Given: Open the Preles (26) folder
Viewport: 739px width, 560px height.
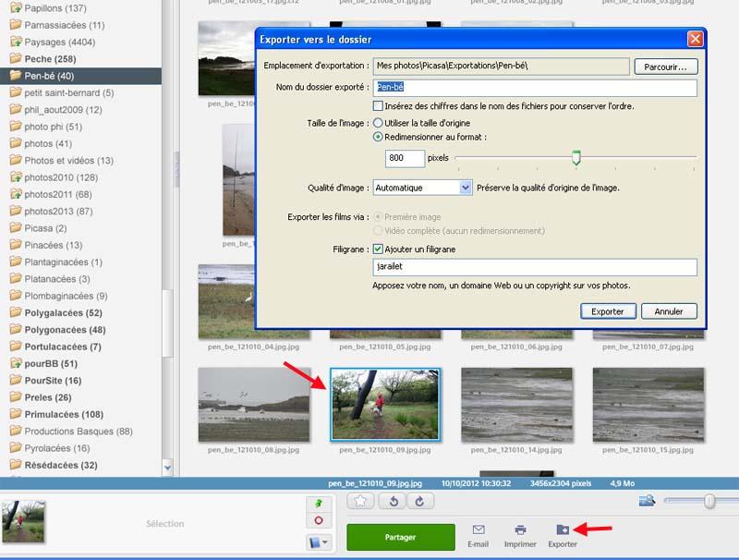Looking at the screenshot, I should 48,397.
